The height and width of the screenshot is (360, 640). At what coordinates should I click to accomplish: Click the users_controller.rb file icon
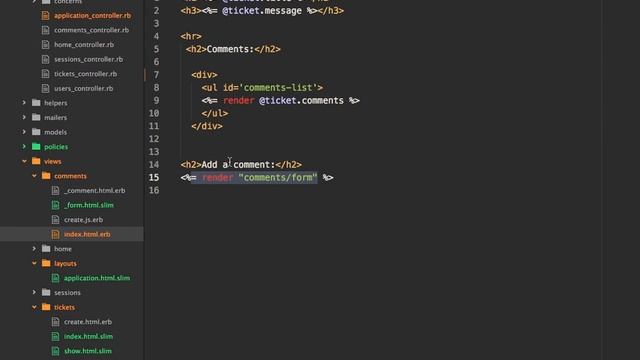(x=46, y=89)
